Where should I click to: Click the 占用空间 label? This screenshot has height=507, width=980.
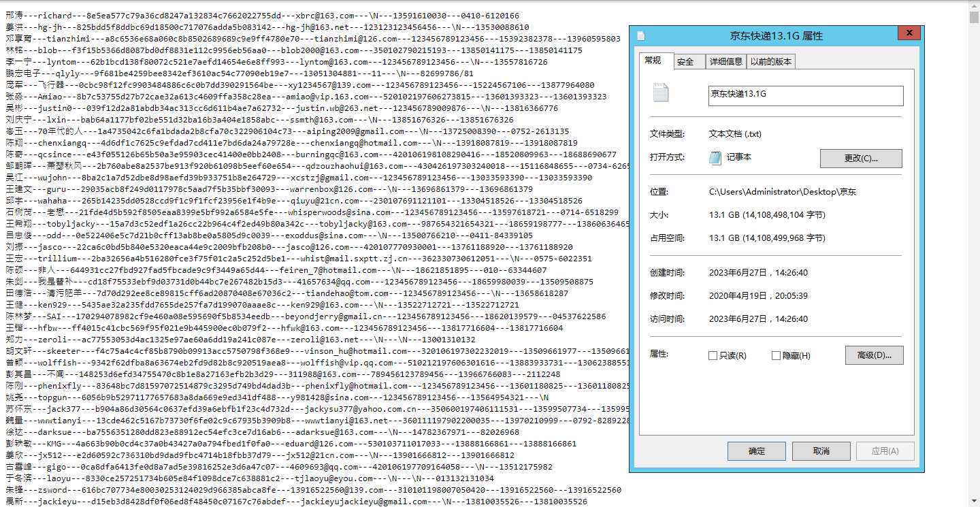pos(667,238)
